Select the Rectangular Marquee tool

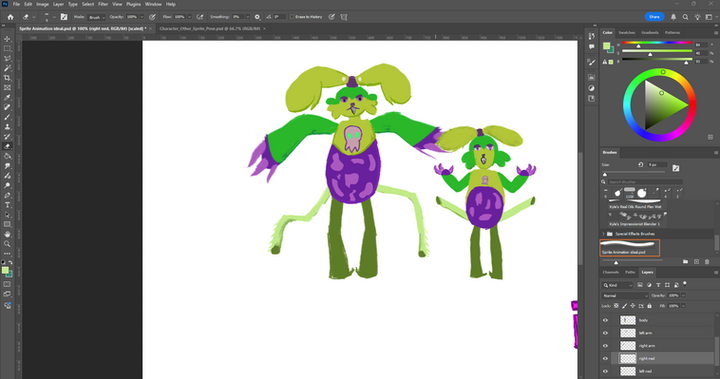point(7,49)
